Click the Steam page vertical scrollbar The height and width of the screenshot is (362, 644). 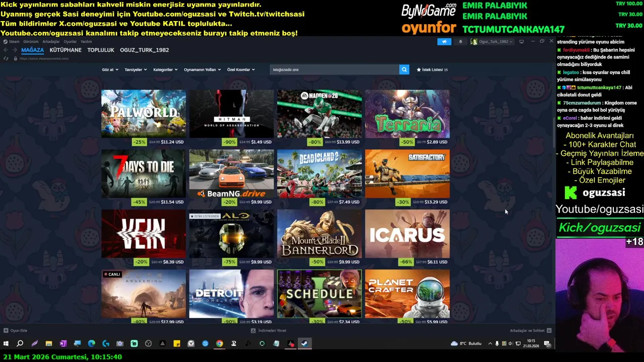(553, 132)
